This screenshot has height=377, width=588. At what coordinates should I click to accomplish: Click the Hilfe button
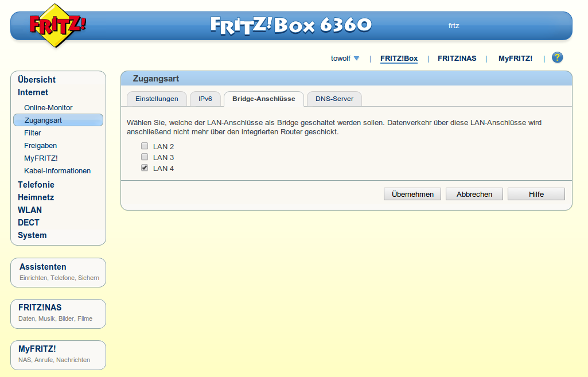pyautogui.click(x=536, y=194)
